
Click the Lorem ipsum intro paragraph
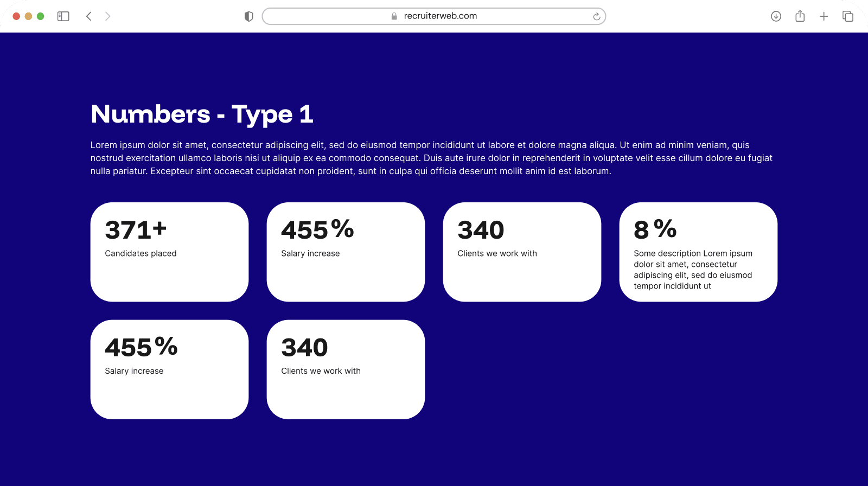tap(431, 158)
